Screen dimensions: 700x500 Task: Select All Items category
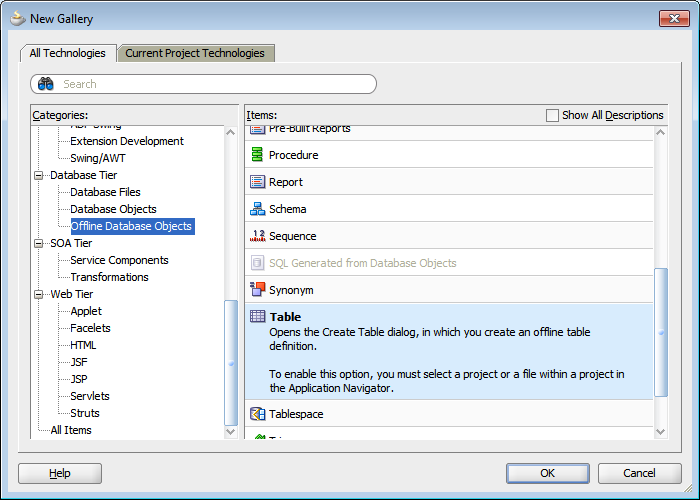[x=71, y=429]
